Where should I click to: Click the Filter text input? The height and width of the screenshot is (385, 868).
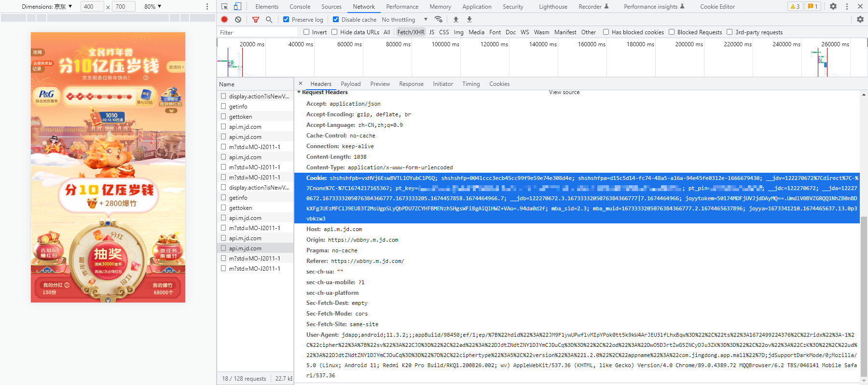[x=257, y=32]
